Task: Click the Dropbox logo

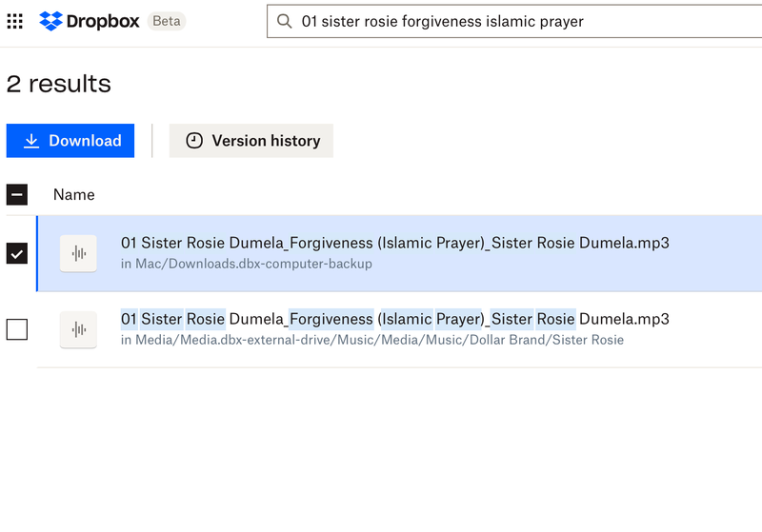Action: 90,21
